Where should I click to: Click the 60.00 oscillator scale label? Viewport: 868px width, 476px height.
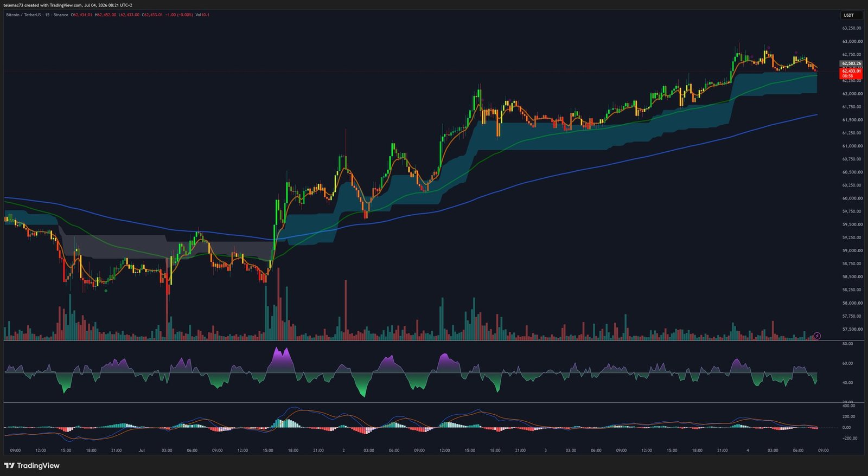pos(847,363)
